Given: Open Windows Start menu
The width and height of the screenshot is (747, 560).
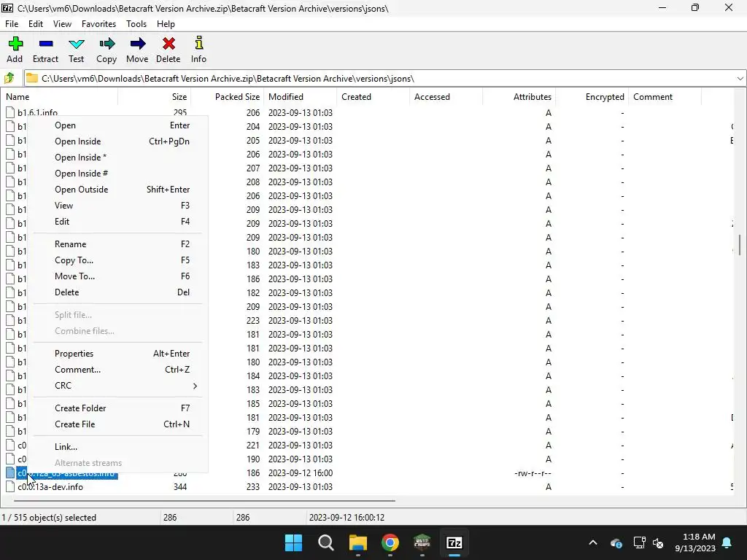Looking at the screenshot, I should pyautogui.click(x=293, y=542).
